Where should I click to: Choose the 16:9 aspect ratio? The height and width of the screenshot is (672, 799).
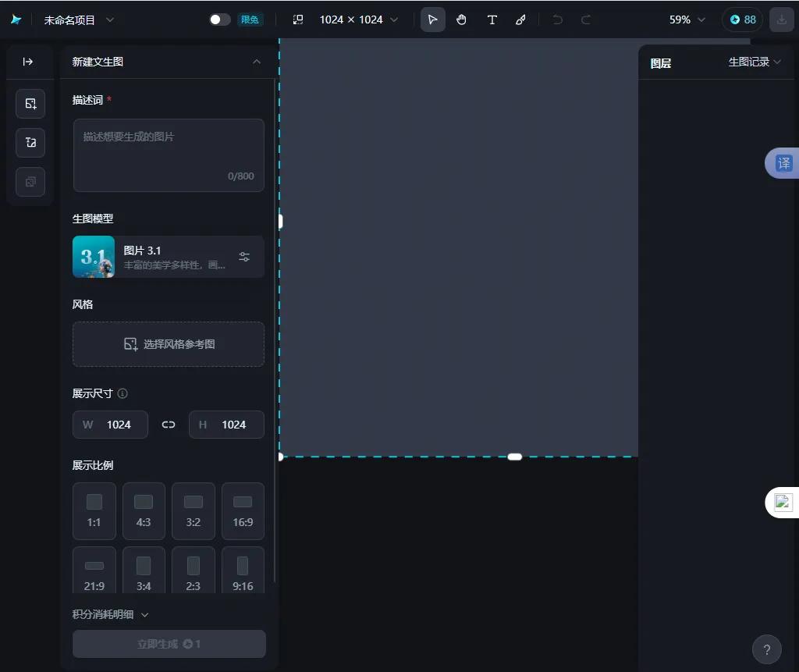click(243, 511)
